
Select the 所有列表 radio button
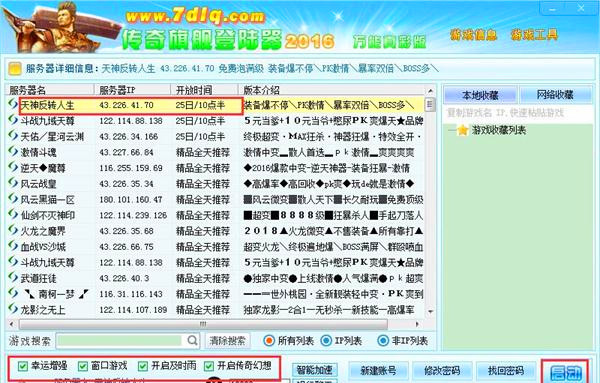coord(269,341)
